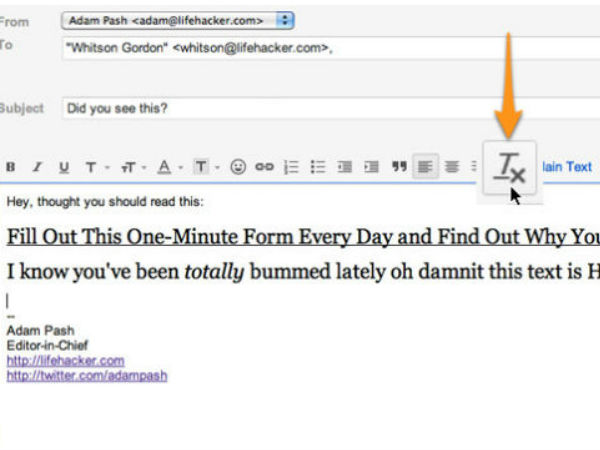This screenshot has width=600, height=450.
Task: Click the insert link icon
Action: (x=264, y=168)
